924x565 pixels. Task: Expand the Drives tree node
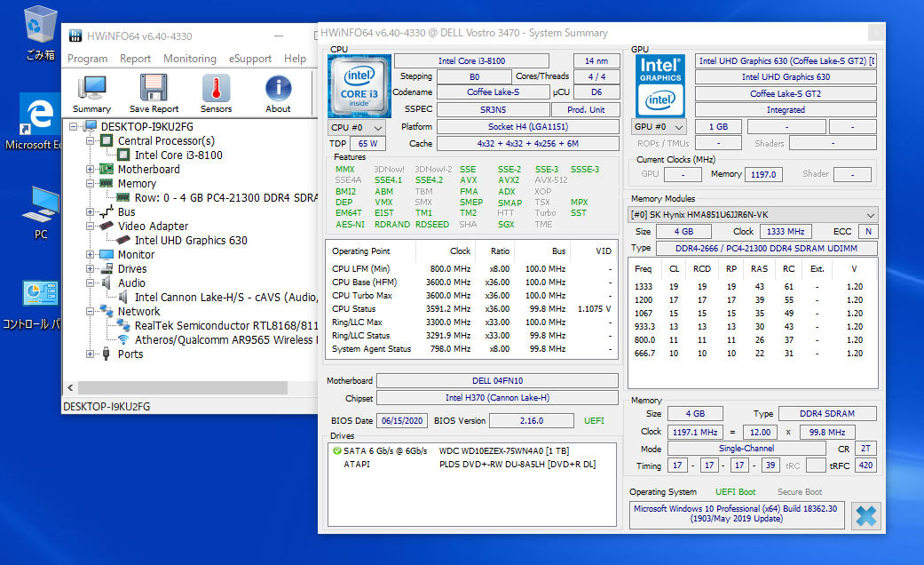pos(91,269)
